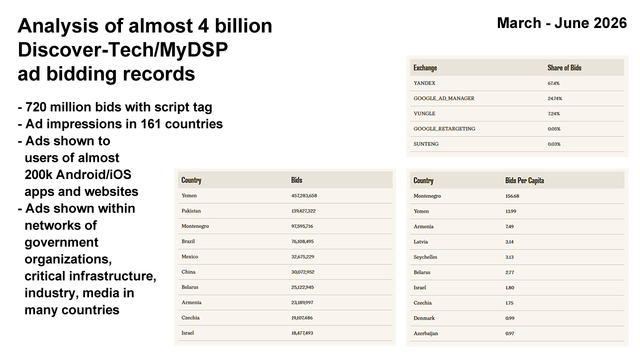Select Pakistan row in Bids table

coord(285,211)
